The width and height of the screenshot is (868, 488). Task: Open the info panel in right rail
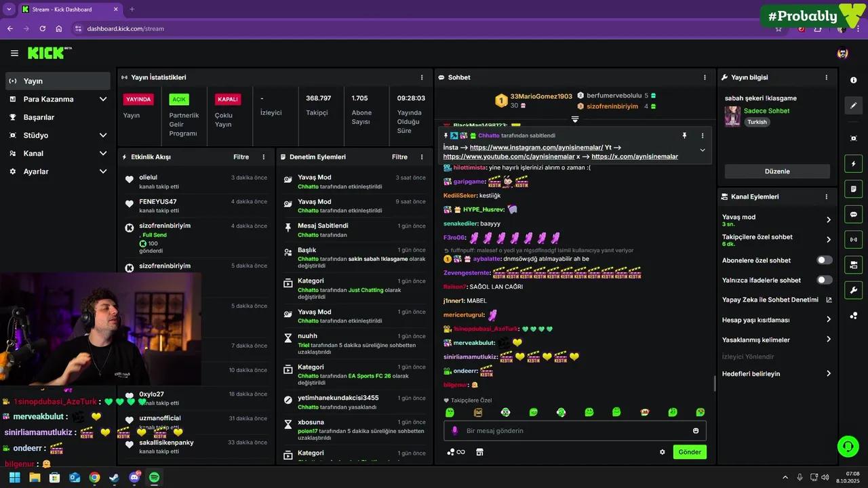(853, 80)
